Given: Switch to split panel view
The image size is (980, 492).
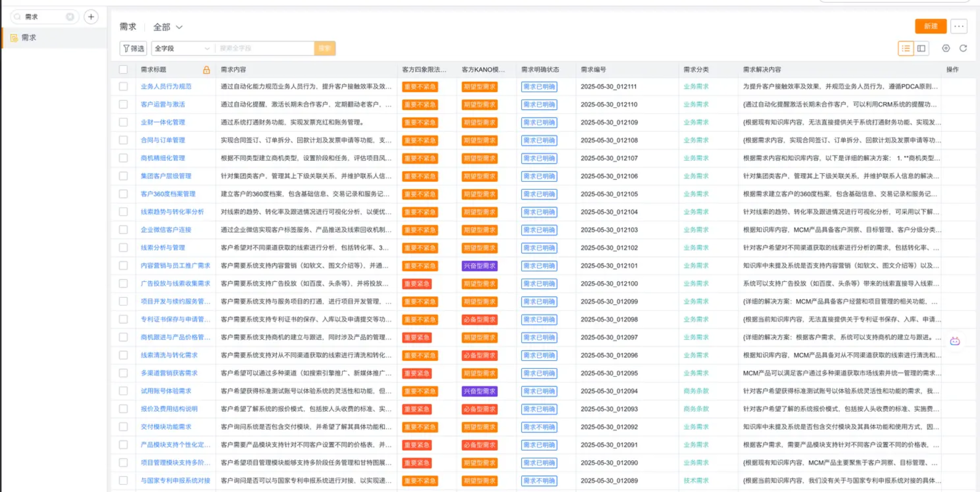Looking at the screenshot, I should click(x=921, y=48).
